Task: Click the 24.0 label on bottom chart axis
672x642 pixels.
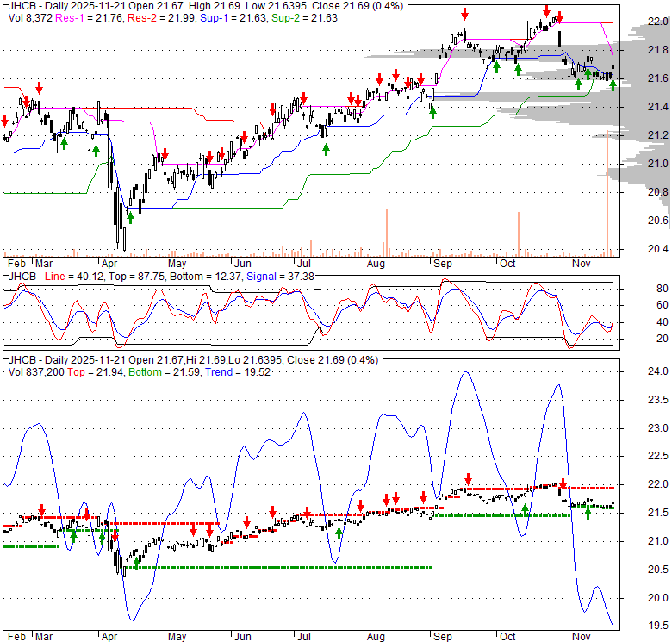Action: pos(658,371)
